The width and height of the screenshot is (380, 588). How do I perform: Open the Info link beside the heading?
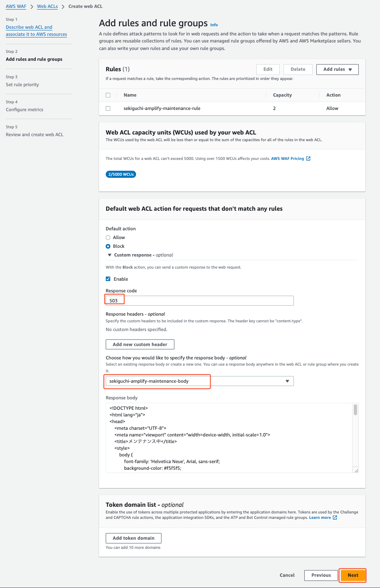[214, 25]
